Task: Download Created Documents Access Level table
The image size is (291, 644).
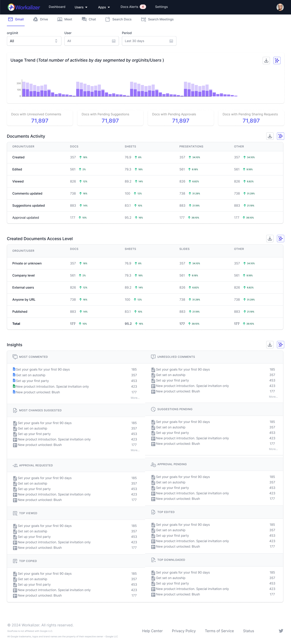Action: [270, 238]
